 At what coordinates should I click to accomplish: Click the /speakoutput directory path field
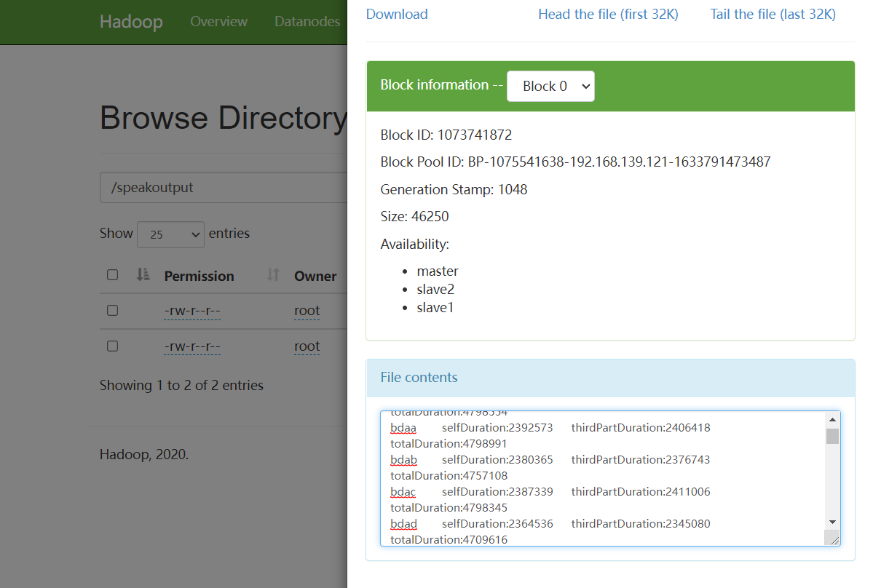224,188
